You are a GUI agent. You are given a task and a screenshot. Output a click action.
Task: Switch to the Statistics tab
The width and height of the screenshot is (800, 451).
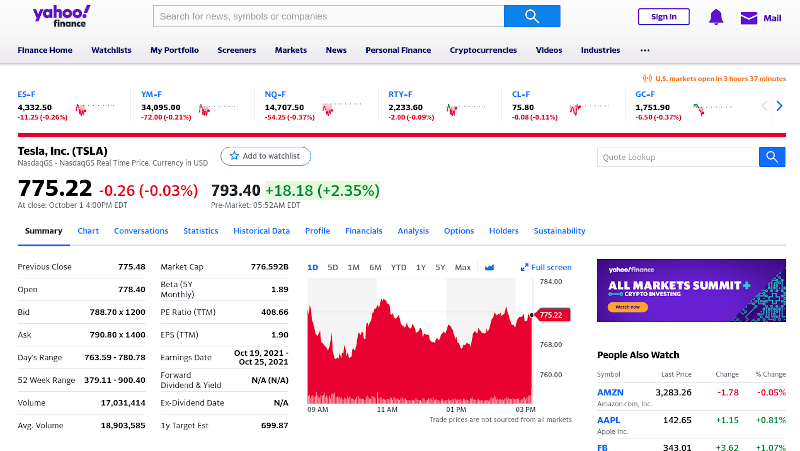201,231
